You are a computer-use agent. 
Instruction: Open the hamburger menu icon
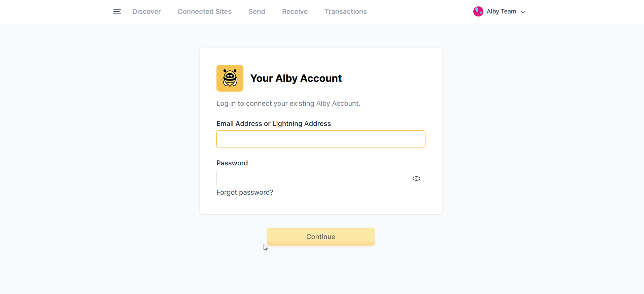(117, 11)
